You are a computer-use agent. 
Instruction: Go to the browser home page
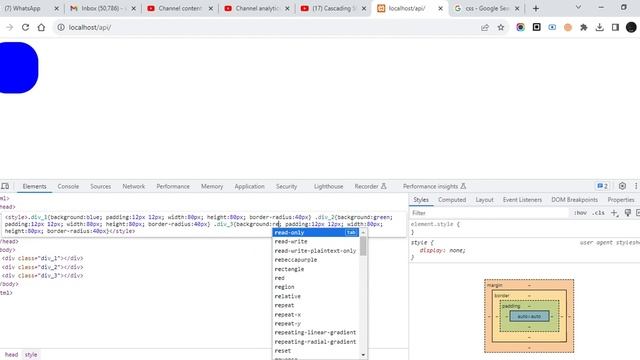tap(41, 27)
